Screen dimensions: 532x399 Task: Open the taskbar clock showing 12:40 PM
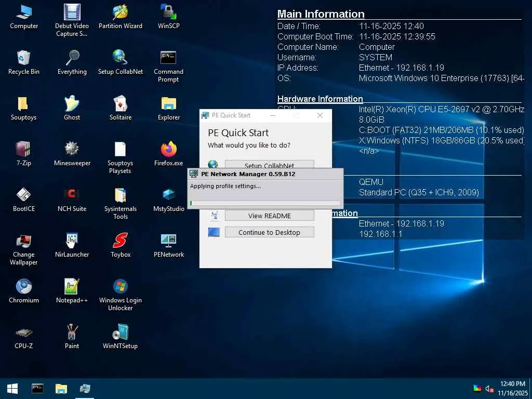513,389
